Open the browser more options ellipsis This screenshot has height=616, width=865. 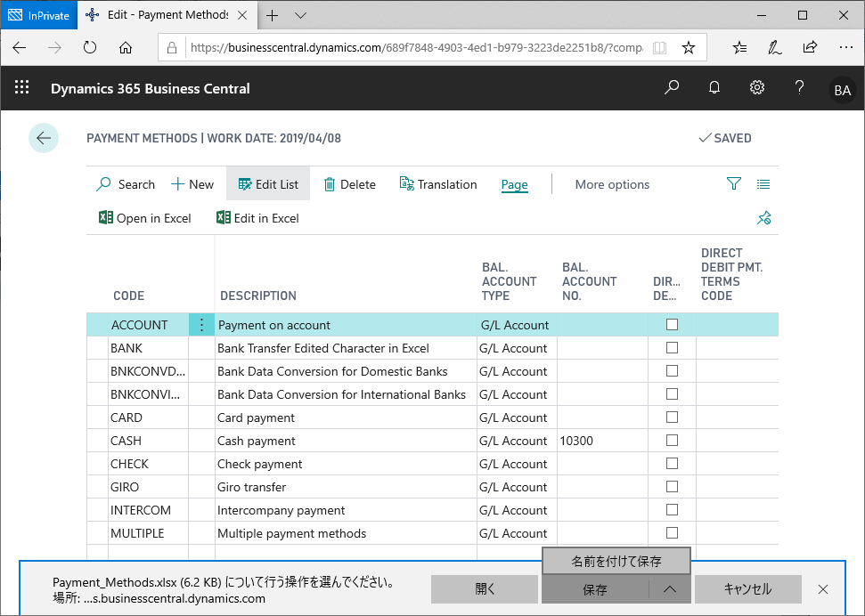pyautogui.click(x=845, y=47)
